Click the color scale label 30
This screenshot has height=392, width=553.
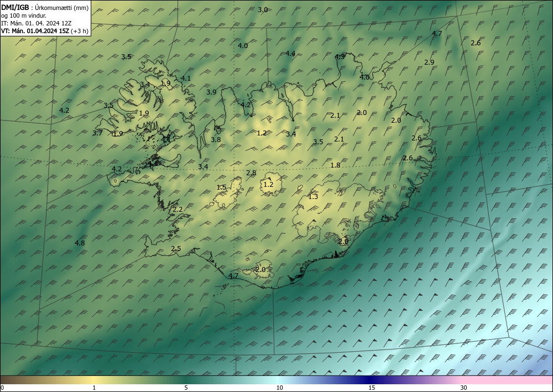point(464,388)
